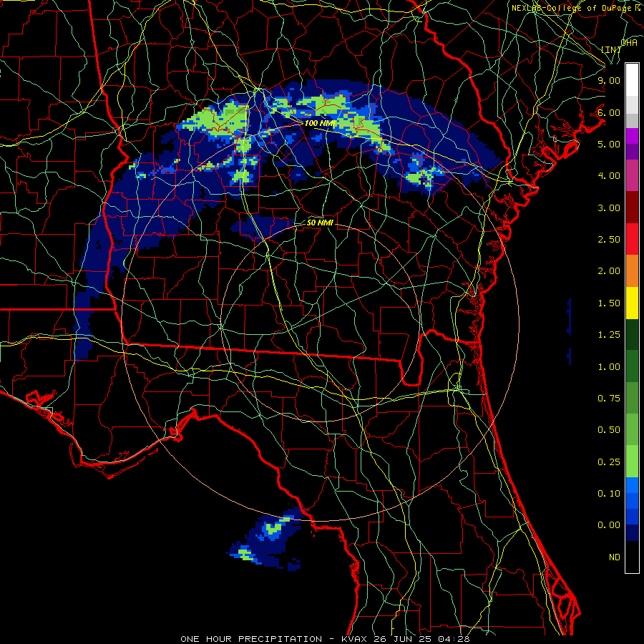The height and width of the screenshot is (644, 644).
Task: Click the "4.00" scale label
Action: click(609, 176)
